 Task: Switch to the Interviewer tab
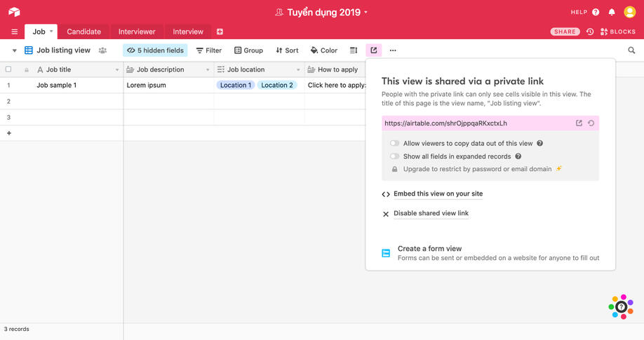tap(137, 32)
